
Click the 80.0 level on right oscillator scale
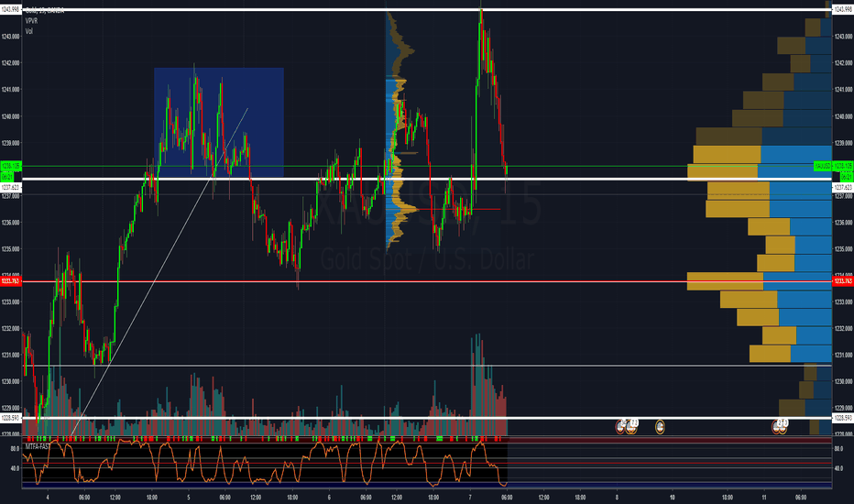[x=839, y=448]
